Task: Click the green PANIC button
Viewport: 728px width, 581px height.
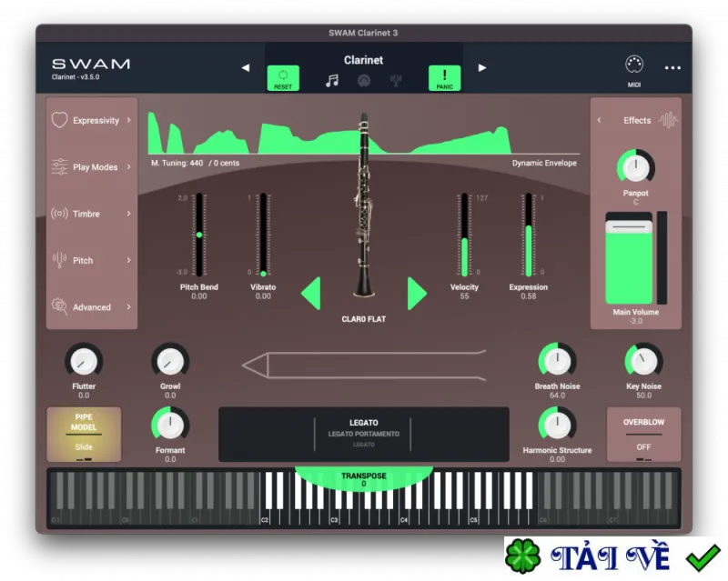Action: [444, 77]
